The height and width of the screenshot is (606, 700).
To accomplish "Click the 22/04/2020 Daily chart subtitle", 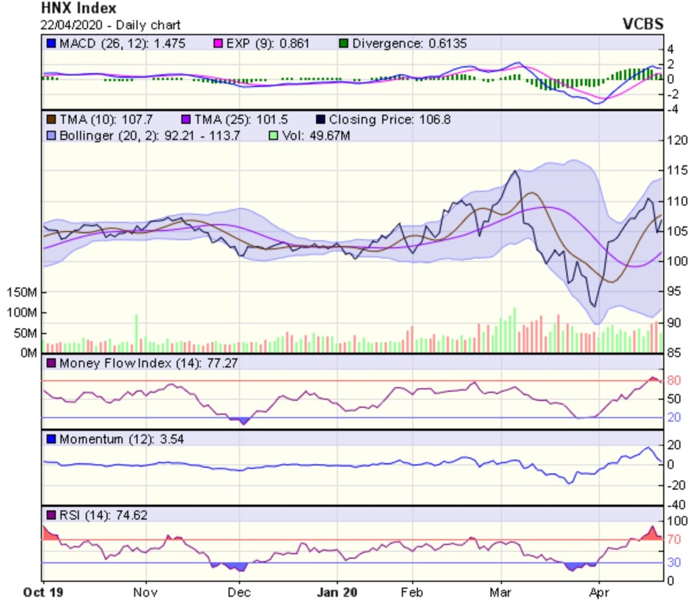I will [110, 25].
